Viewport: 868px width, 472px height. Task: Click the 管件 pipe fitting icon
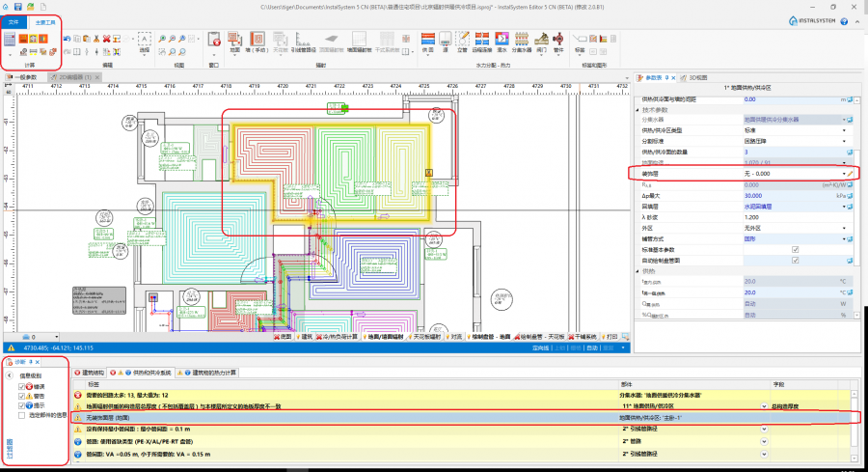click(x=556, y=40)
